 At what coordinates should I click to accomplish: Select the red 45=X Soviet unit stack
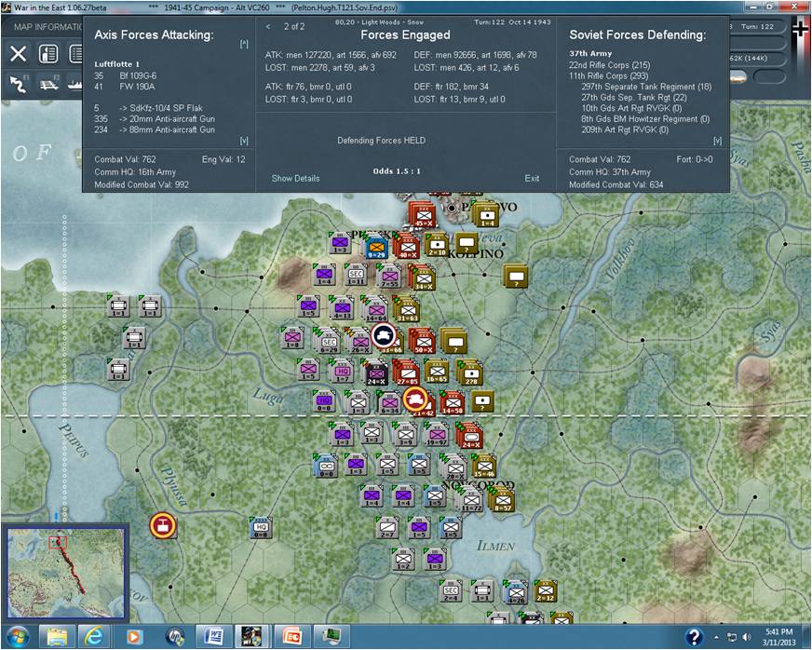tap(423, 215)
